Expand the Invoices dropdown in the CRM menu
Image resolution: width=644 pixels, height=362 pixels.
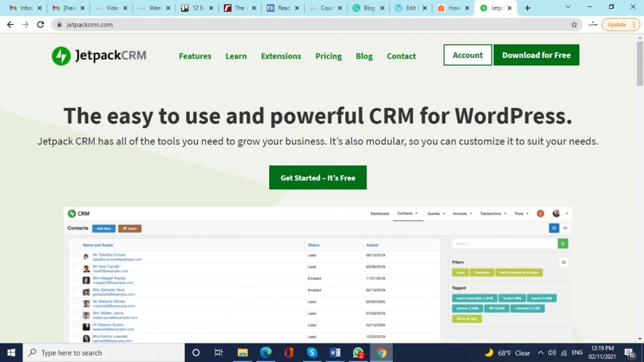point(462,213)
